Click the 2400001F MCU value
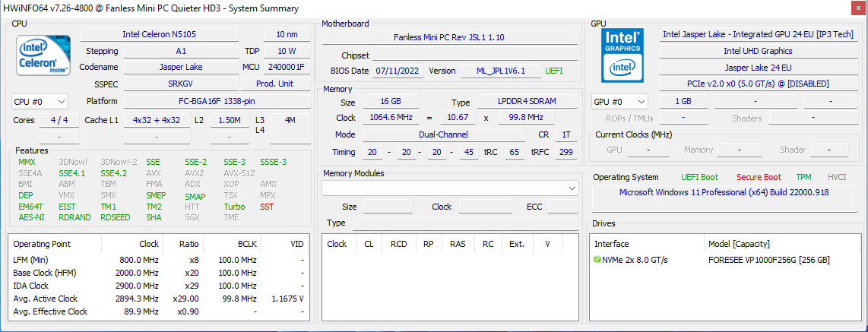 [287, 67]
